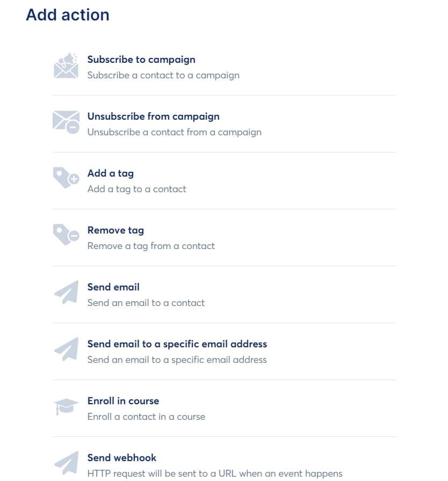Choose the Unsubscribe from campaign action
The width and height of the screenshot is (448, 481).
click(x=154, y=116)
